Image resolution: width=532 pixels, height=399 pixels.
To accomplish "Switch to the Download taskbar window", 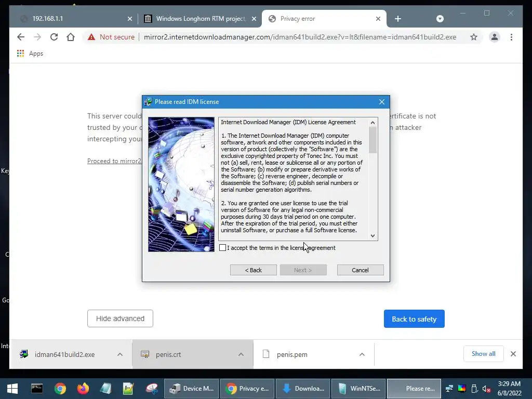I will pyautogui.click(x=303, y=389).
